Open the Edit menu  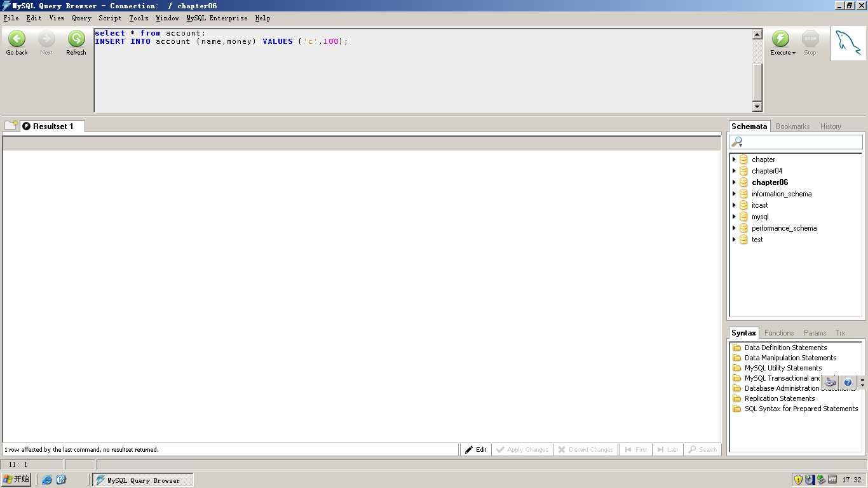pyautogui.click(x=34, y=18)
